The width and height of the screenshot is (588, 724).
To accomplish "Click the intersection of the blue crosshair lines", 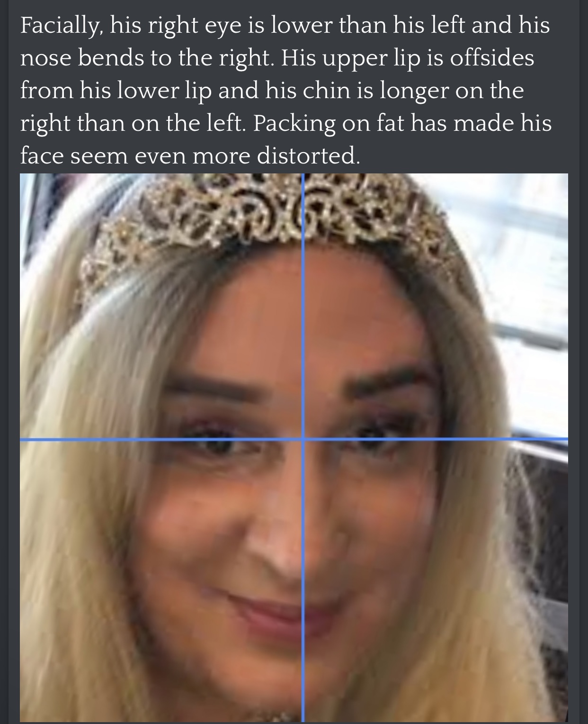I will point(303,439).
